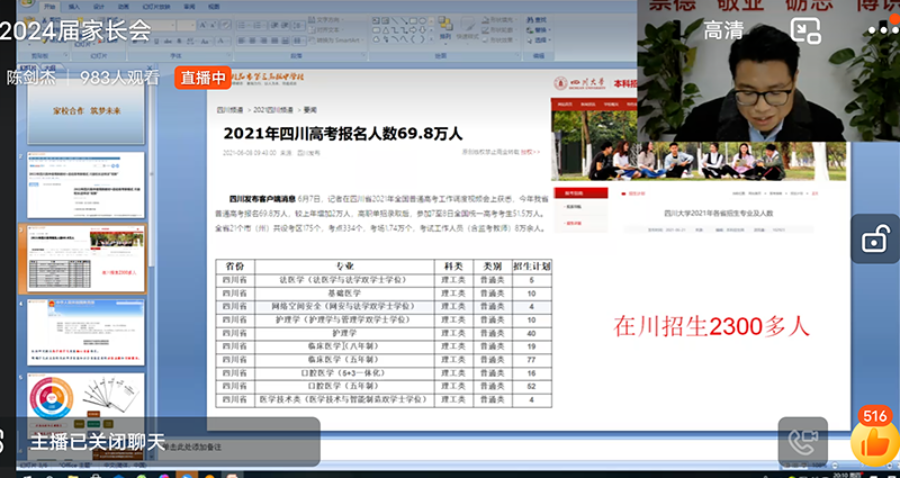This screenshot has height=478, width=900.
Task: Tap the 高清 video quality button
Action: (x=723, y=30)
